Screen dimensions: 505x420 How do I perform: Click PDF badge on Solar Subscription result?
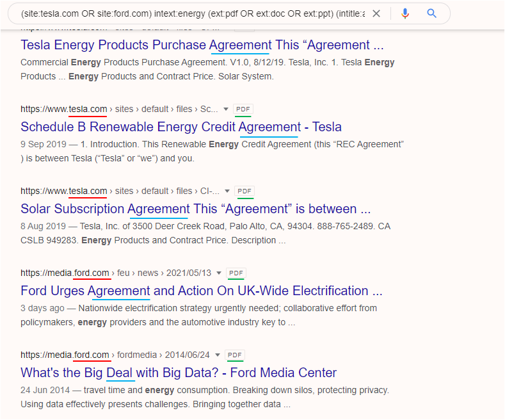(x=244, y=191)
